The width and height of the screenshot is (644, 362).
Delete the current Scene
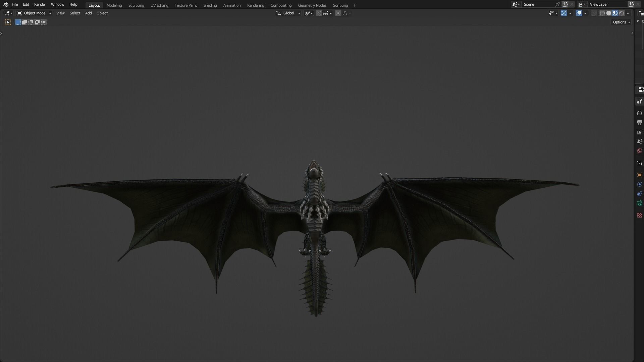[x=572, y=4]
